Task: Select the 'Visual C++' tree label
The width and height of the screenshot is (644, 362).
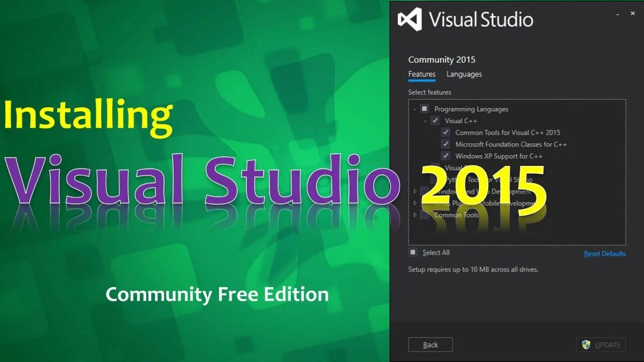Action: (x=461, y=121)
